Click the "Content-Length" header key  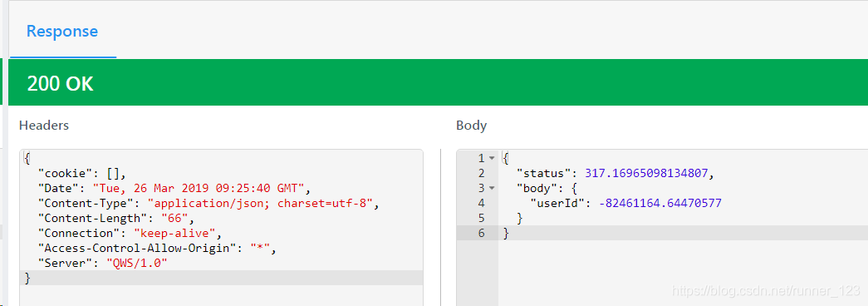[92, 218]
